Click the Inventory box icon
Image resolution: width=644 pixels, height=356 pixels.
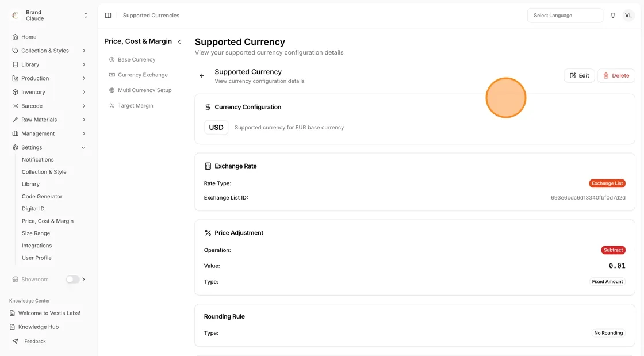[15, 92]
